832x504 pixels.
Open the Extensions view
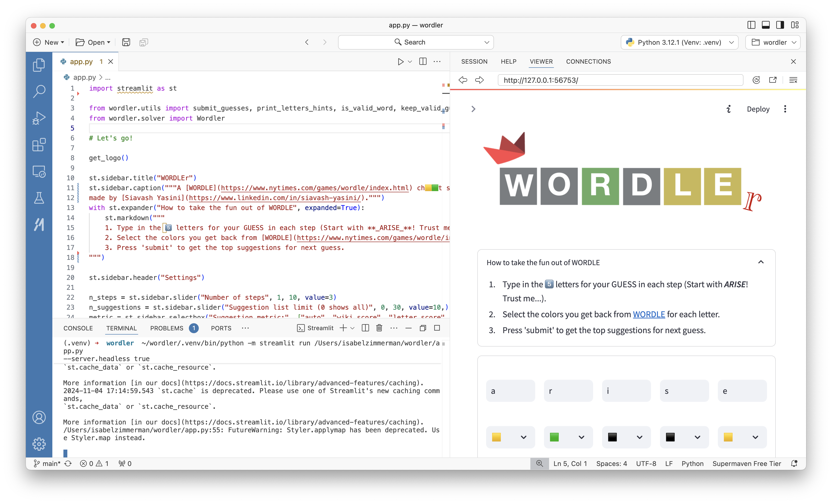click(x=39, y=145)
